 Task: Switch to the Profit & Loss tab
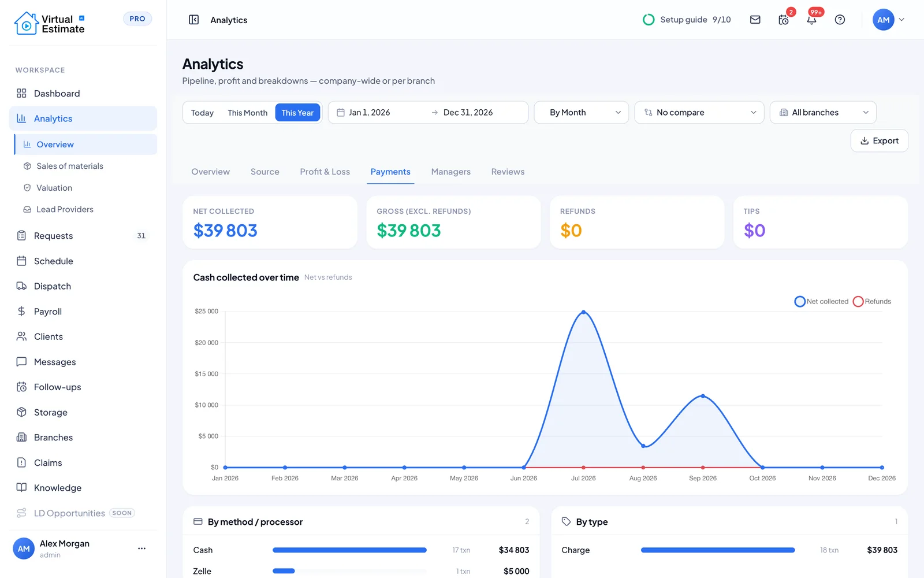click(x=325, y=172)
